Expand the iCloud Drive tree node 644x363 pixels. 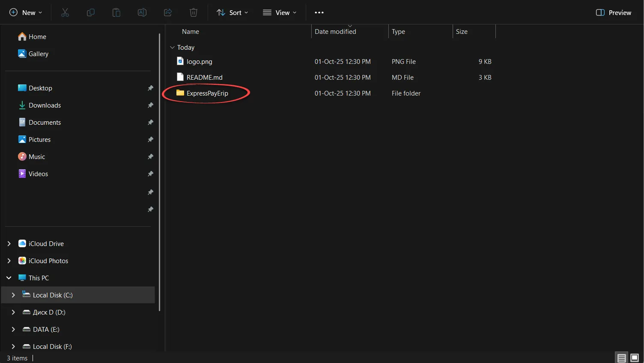pyautogui.click(x=9, y=243)
